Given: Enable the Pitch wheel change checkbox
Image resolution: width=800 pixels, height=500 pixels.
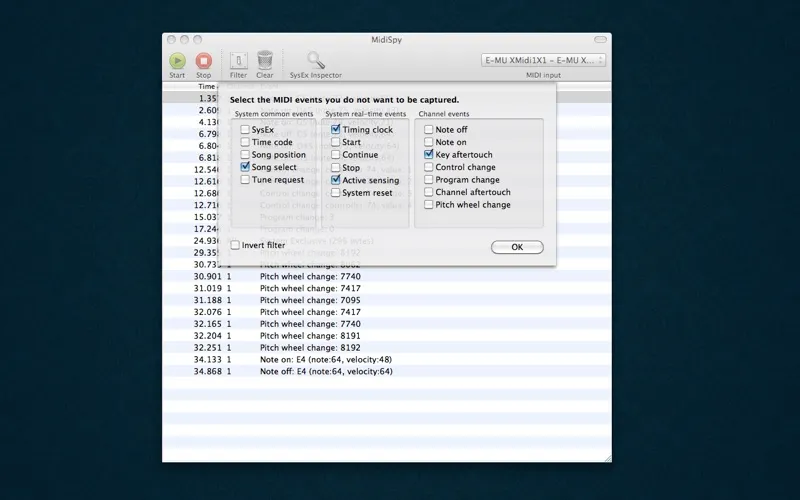Looking at the screenshot, I should (429, 205).
